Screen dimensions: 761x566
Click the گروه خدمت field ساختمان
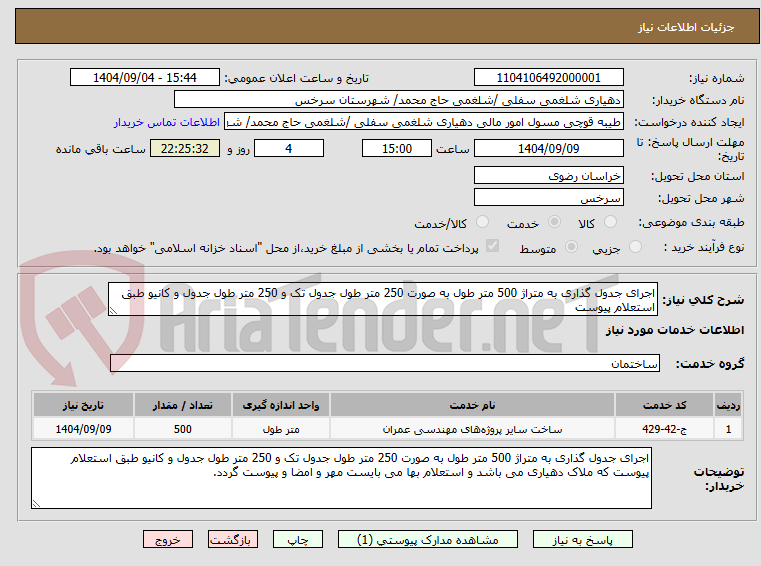pyautogui.click(x=384, y=364)
